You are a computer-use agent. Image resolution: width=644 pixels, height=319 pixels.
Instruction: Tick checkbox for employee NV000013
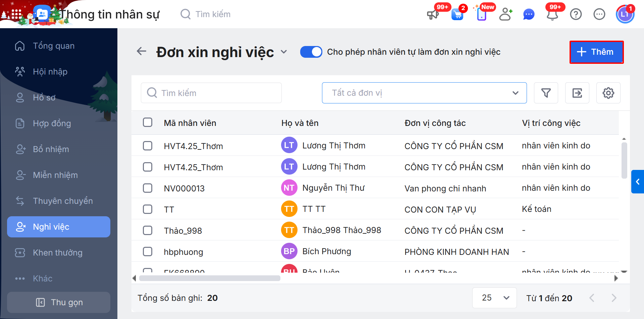[148, 188]
